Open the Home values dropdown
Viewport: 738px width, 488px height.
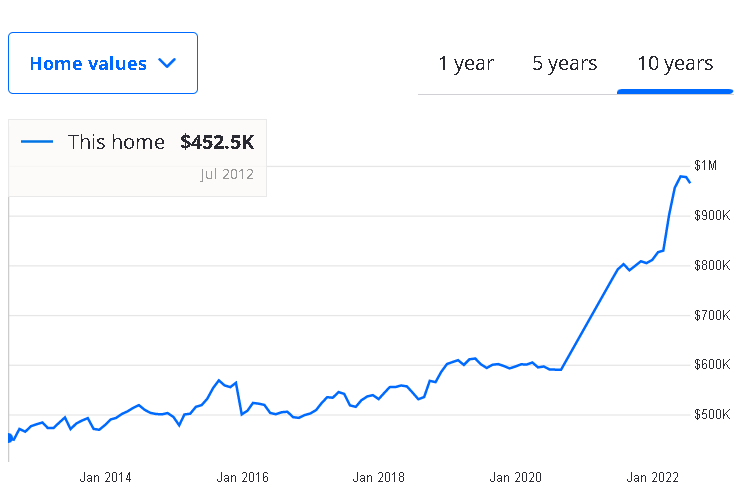[103, 63]
